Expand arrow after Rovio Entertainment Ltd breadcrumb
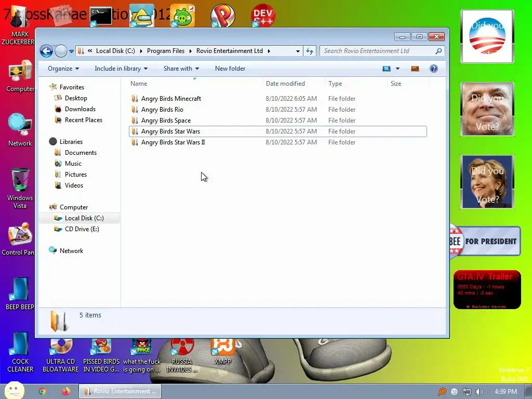 [x=269, y=51]
